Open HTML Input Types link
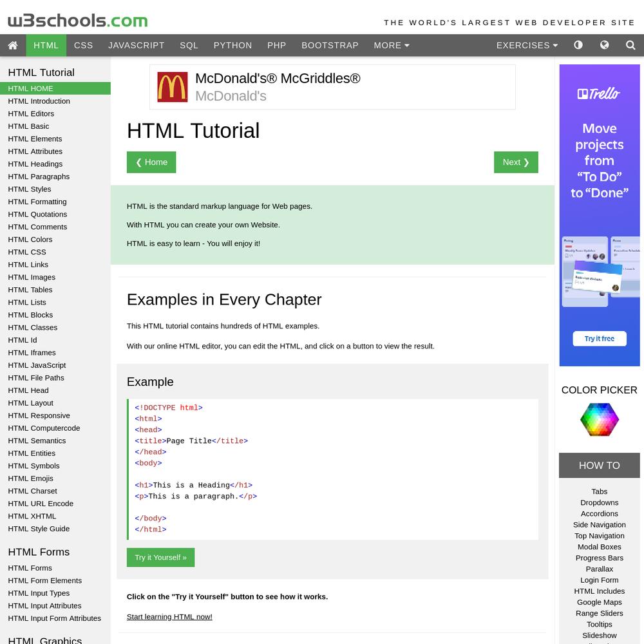 pyautogui.click(x=55, y=593)
